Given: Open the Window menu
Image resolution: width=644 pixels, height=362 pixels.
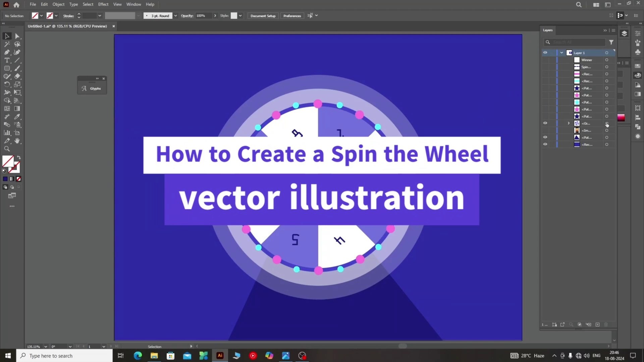Looking at the screenshot, I should (133, 4).
